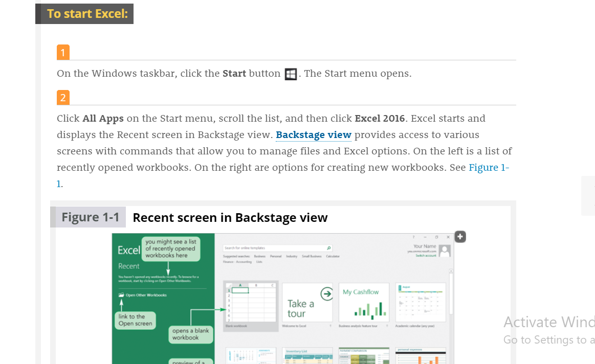Click the Business suggested search
Viewport: 595px width, 364px height.
259,256
